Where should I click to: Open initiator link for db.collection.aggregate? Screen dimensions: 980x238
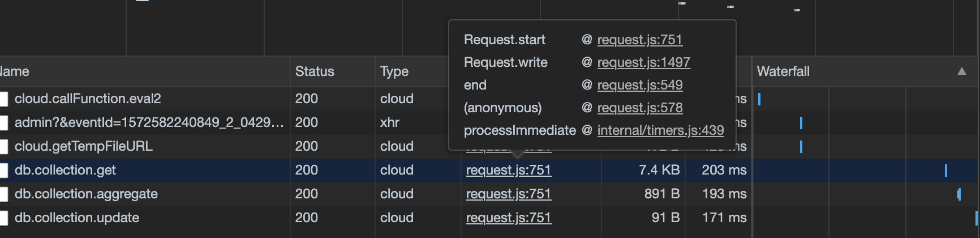click(x=509, y=194)
